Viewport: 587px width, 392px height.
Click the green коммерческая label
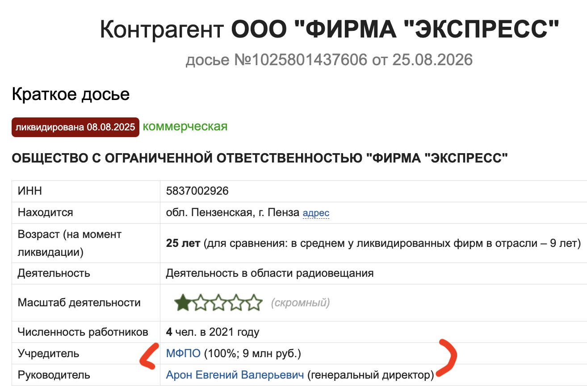tap(185, 126)
